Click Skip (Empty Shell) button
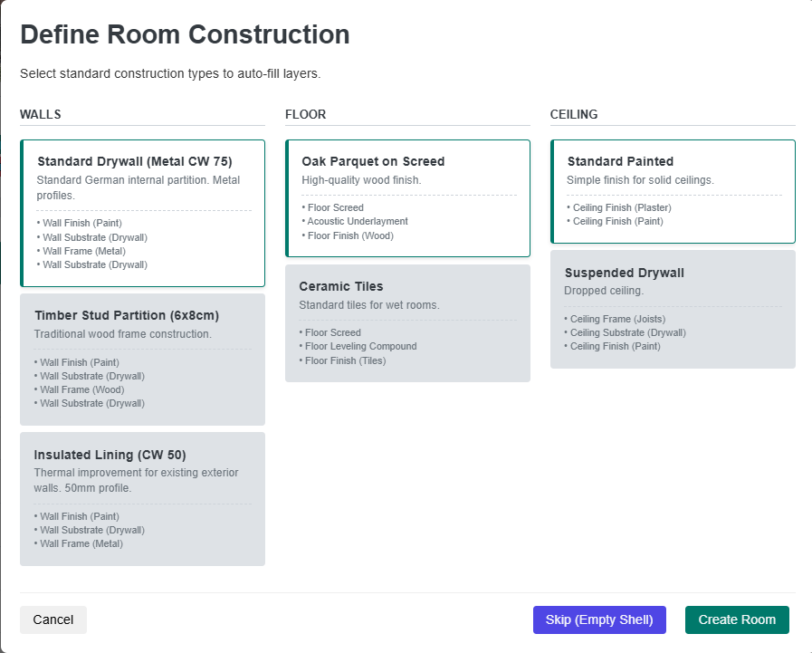The width and height of the screenshot is (812, 653). tap(599, 619)
